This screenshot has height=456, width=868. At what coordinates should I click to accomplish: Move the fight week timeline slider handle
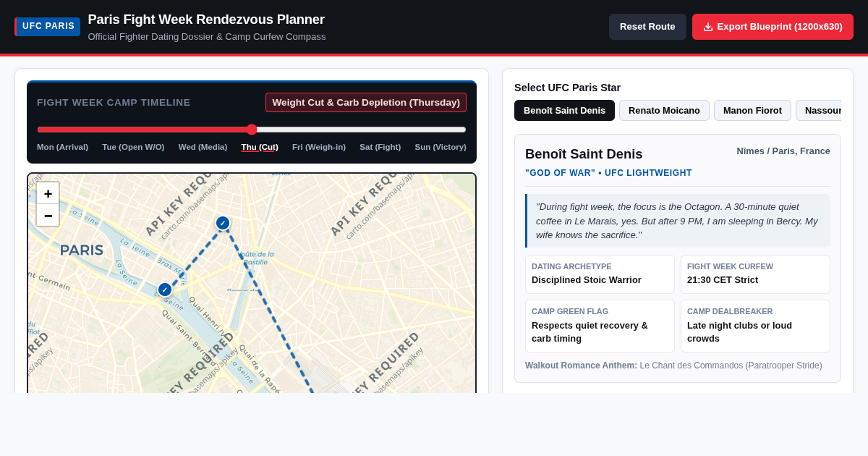[x=252, y=130]
